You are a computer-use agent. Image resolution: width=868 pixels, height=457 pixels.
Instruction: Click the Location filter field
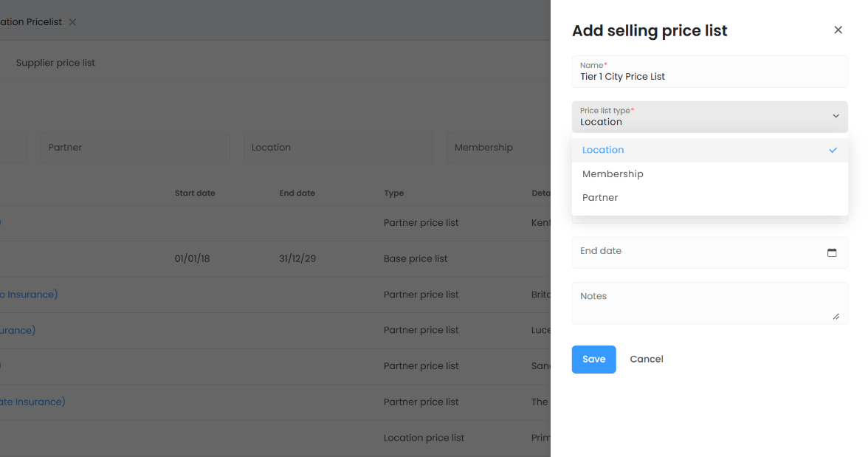337,148
